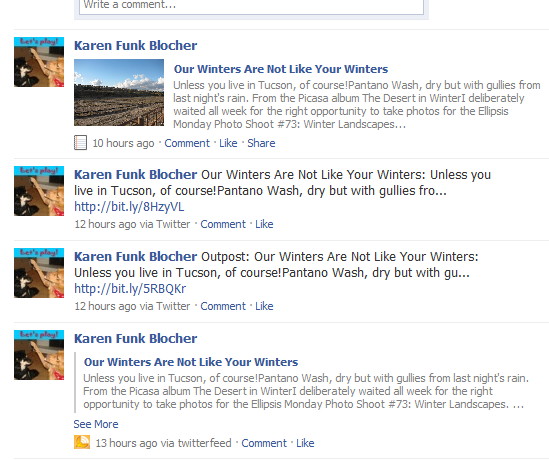Image resolution: width=549 pixels, height=460 pixels.
Task: Comment on the 10 hours ago post
Action: pos(187,143)
